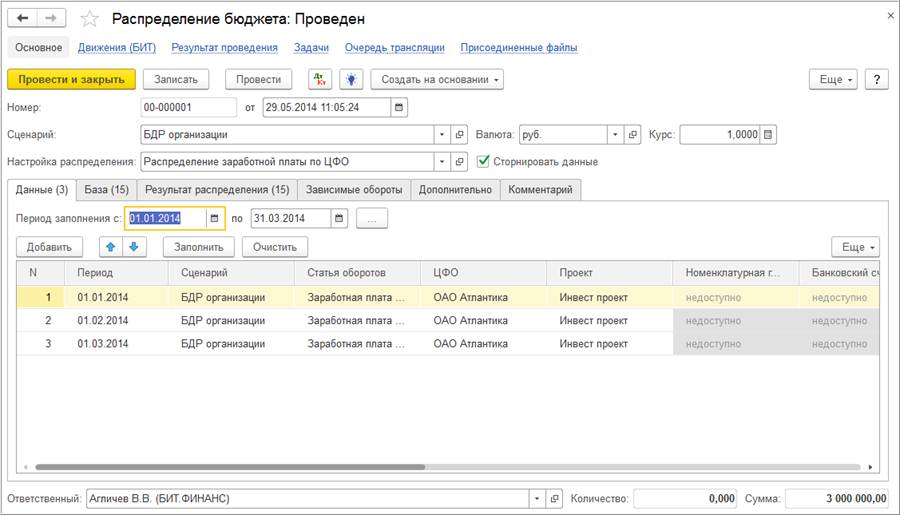Open the Результат распределения (15) tab
Viewport: 900px width, 515px height.
(217, 189)
